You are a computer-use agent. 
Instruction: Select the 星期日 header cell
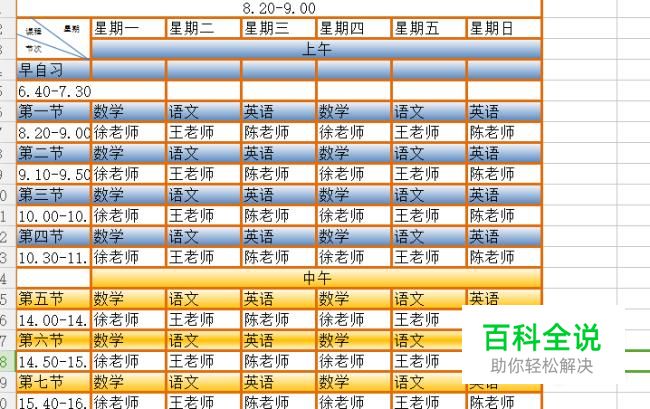(x=504, y=29)
